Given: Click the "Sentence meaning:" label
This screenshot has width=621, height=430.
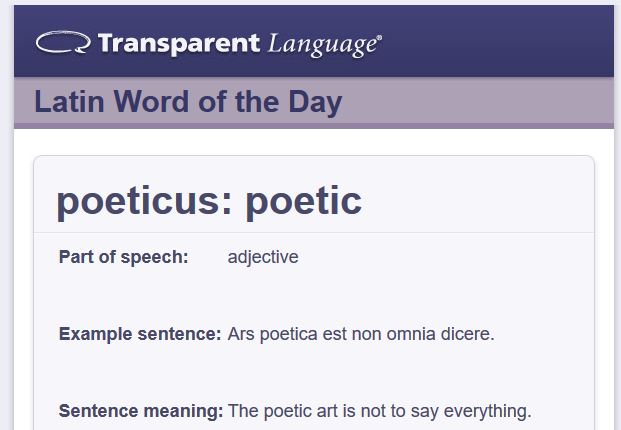Looking at the screenshot, I should click(x=141, y=411).
